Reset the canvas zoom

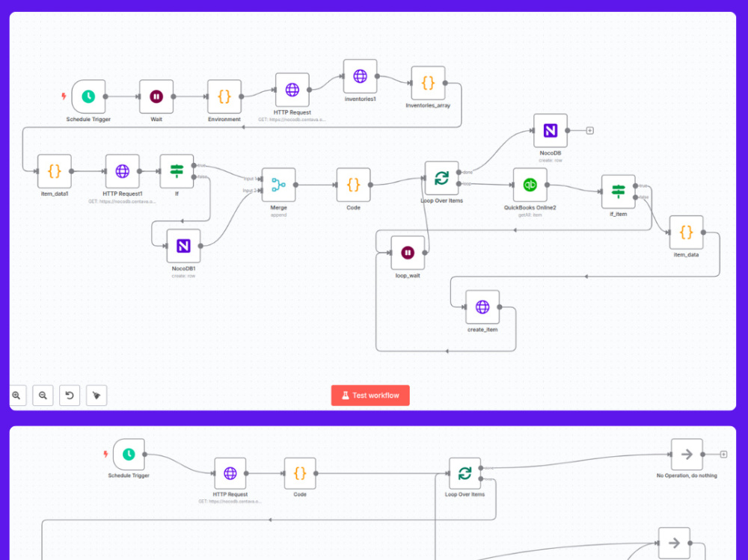click(x=70, y=396)
